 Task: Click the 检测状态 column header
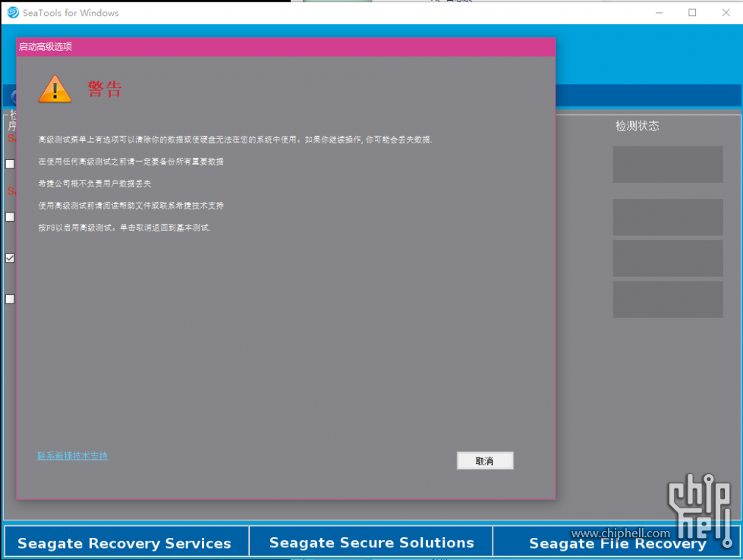click(637, 125)
